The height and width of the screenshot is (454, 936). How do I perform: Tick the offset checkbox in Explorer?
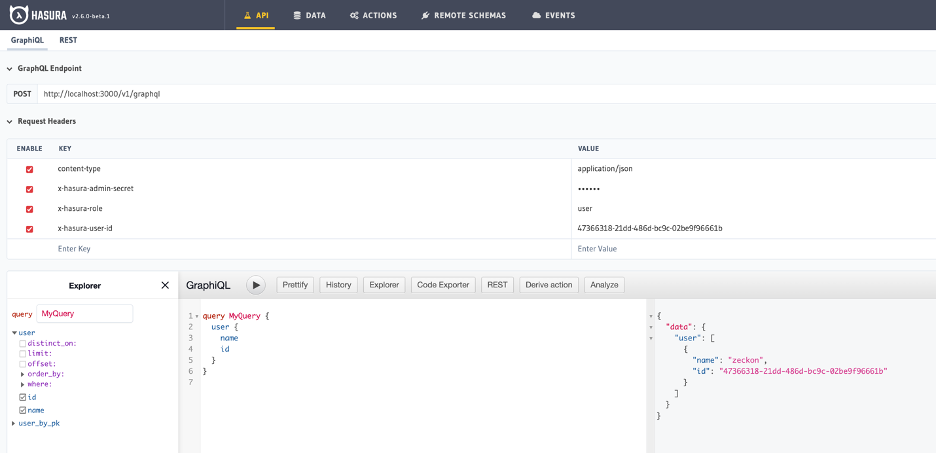pyautogui.click(x=23, y=364)
